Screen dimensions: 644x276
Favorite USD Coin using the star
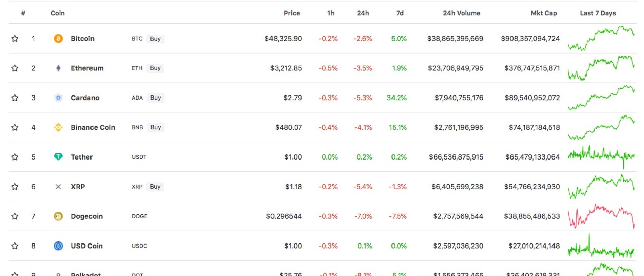pos(15,246)
